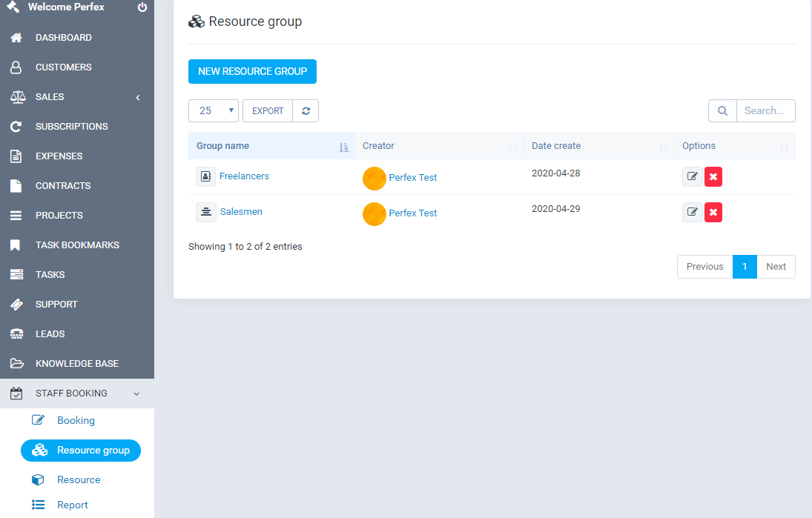The image size is (812, 518).
Task: Click the Freelancers group icon
Action: pos(205,177)
